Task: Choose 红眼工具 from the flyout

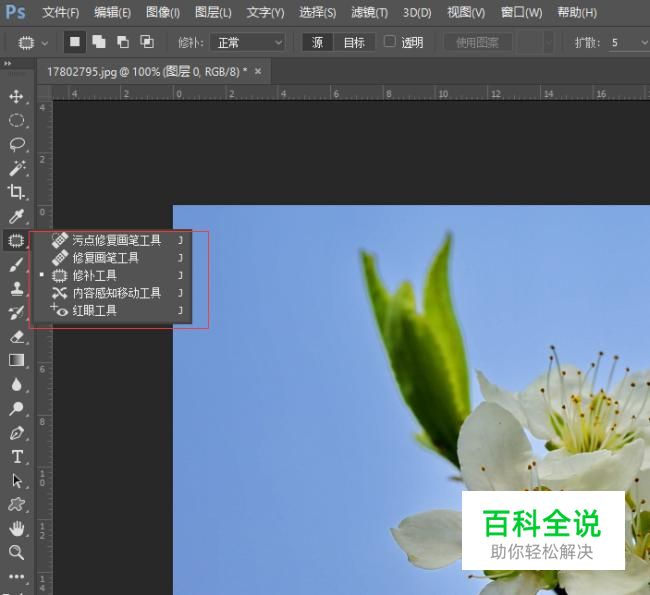Action: pyautogui.click(x=112, y=311)
